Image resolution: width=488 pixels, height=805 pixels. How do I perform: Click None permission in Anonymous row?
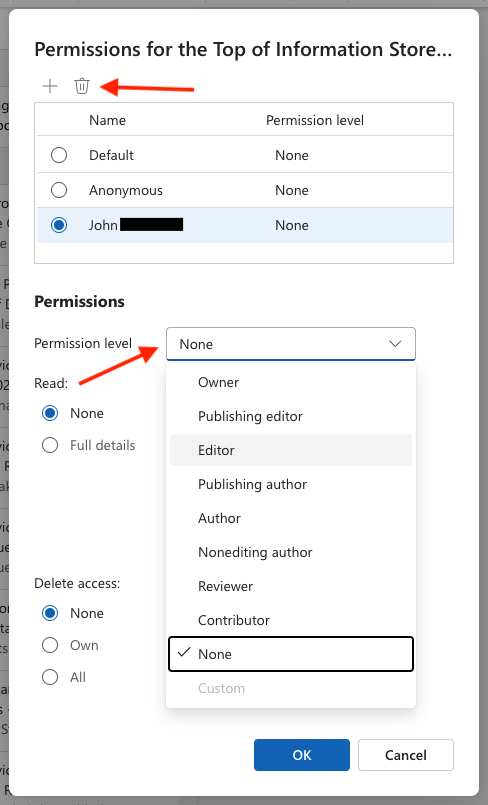click(x=292, y=190)
